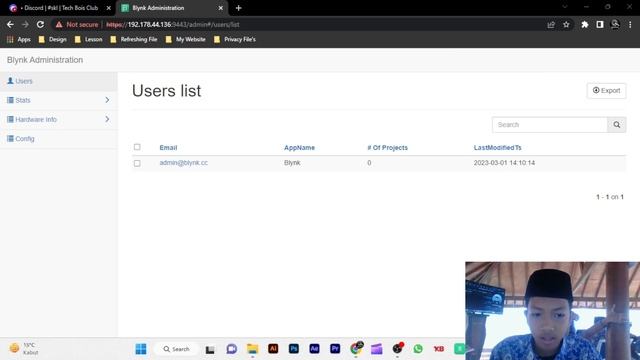Click the taskbar Search box
The width and height of the screenshot is (640, 360).
(x=177, y=349)
